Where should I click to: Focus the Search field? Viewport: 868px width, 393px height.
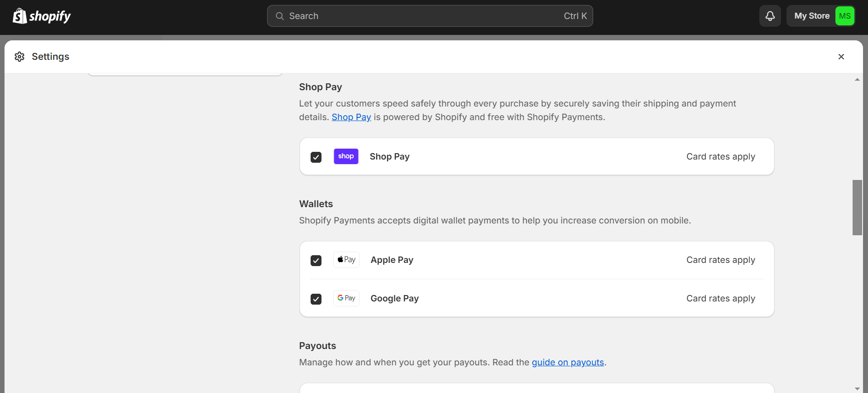(x=430, y=16)
